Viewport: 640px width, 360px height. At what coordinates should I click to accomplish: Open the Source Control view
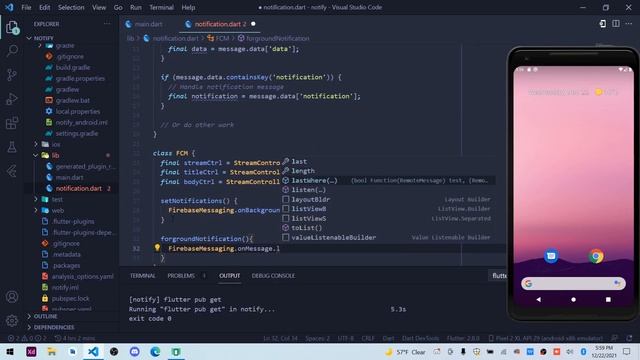tap(12, 75)
